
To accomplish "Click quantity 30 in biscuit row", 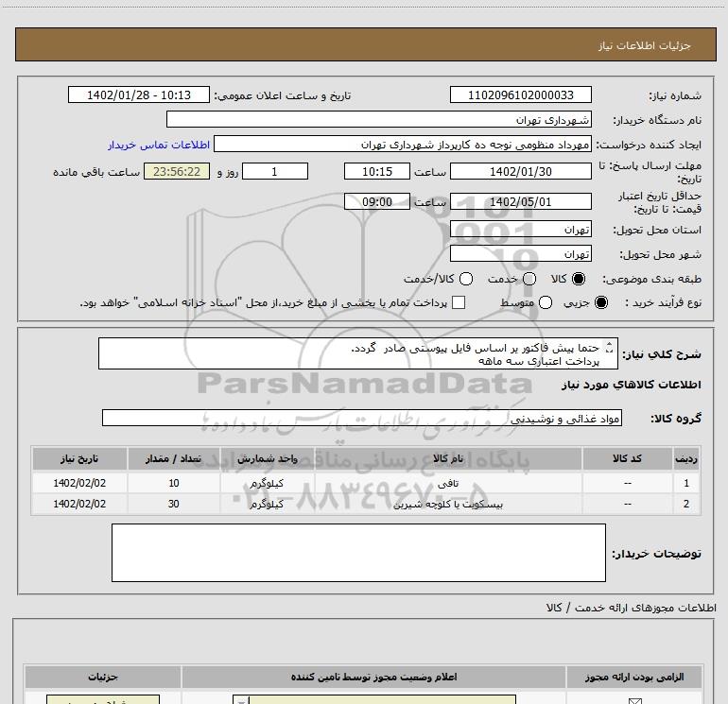I will pos(174,504).
